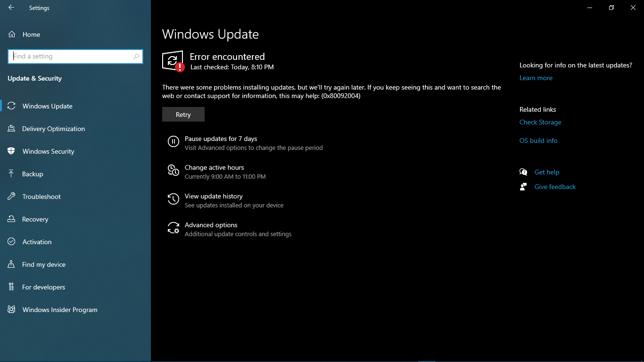Click the Recovery icon in sidebar
Screen dimensions: 644x362
click(x=12, y=219)
